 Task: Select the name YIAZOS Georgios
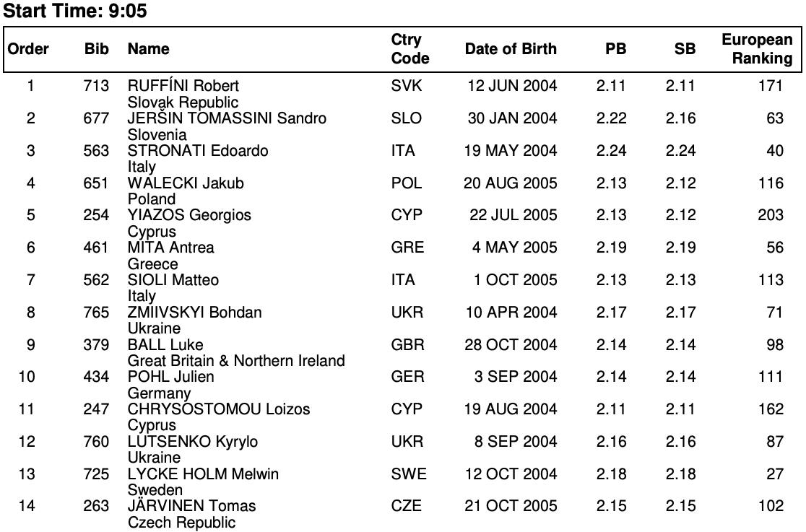[x=190, y=215]
